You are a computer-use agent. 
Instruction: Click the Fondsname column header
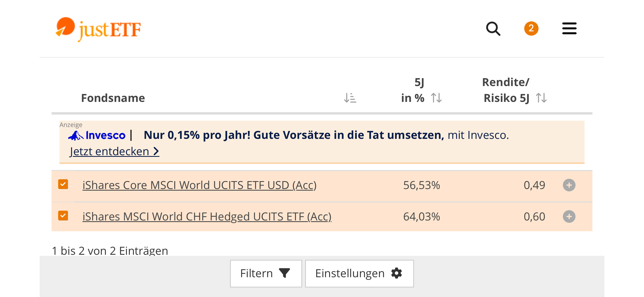[x=113, y=98]
